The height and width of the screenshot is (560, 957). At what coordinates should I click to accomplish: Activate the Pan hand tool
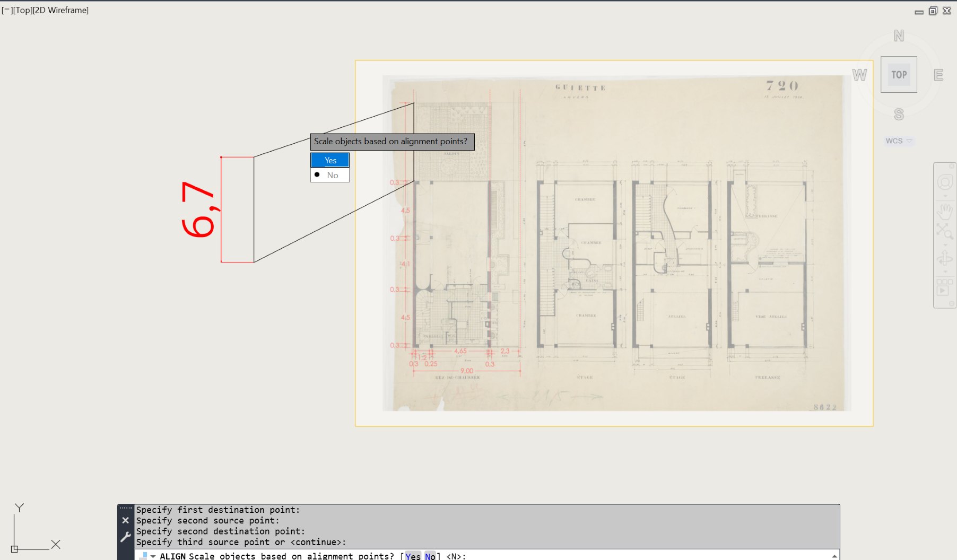pos(945,211)
